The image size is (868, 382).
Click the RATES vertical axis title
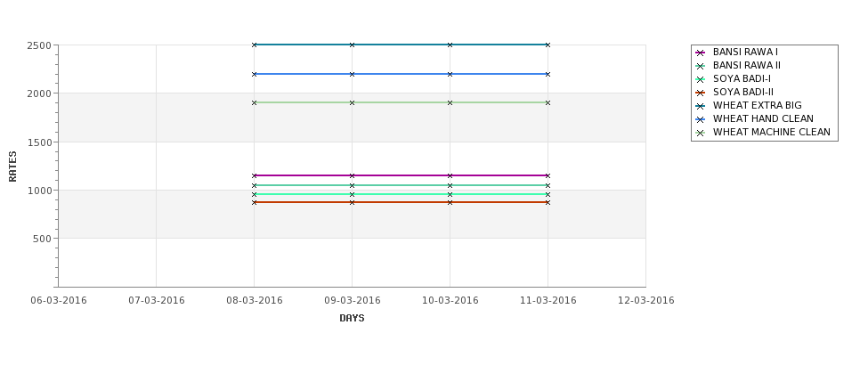tap(13, 166)
